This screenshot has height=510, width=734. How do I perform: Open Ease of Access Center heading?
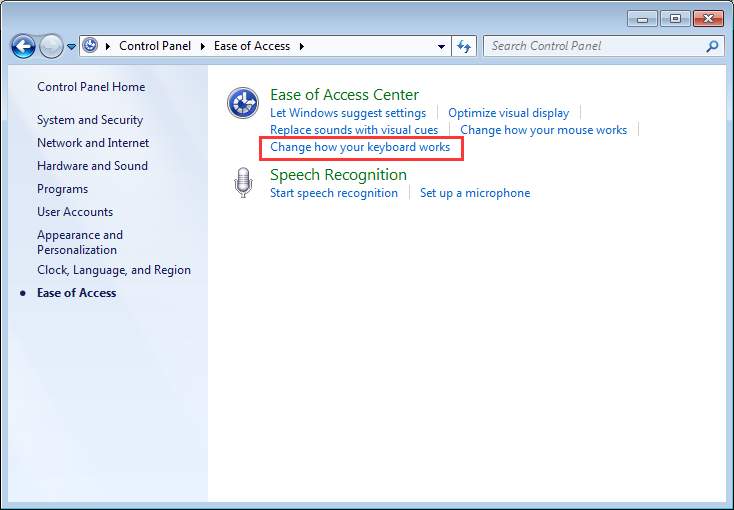point(345,95)
